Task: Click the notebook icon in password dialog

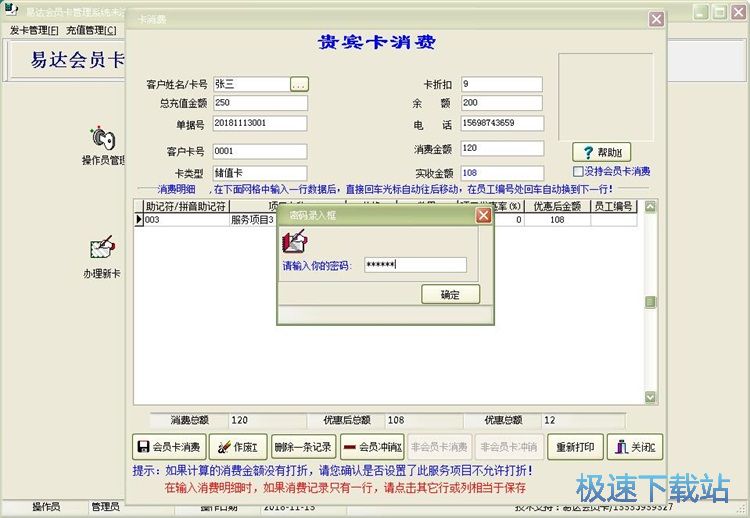Action: (x=295, y=241)
